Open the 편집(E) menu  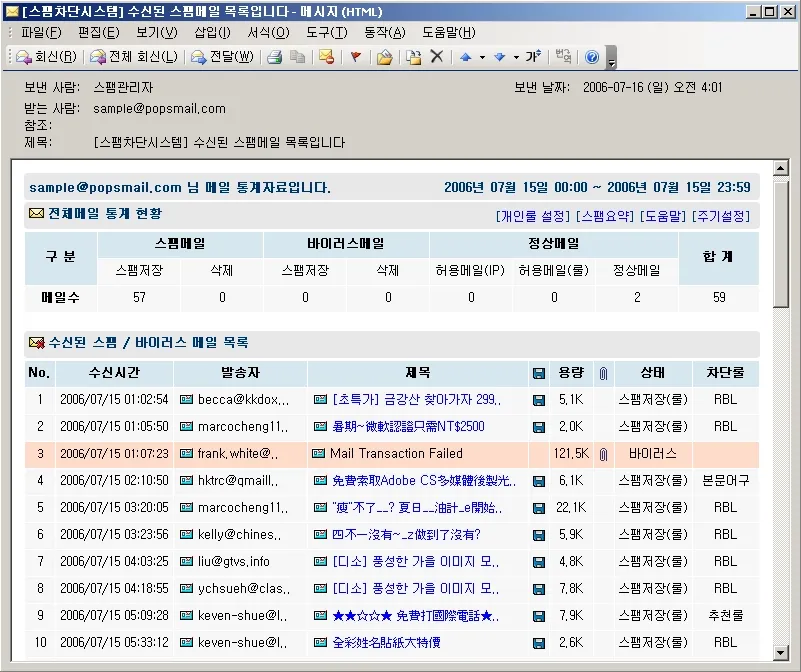[99, 33]
